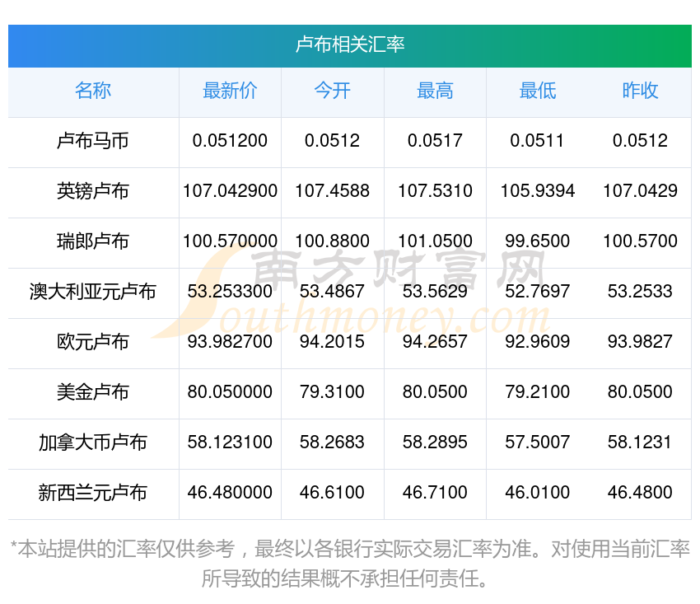Select the 最低 column header
Image resolution: width=700 pixels, height=604 pixels.
(538, 91)
